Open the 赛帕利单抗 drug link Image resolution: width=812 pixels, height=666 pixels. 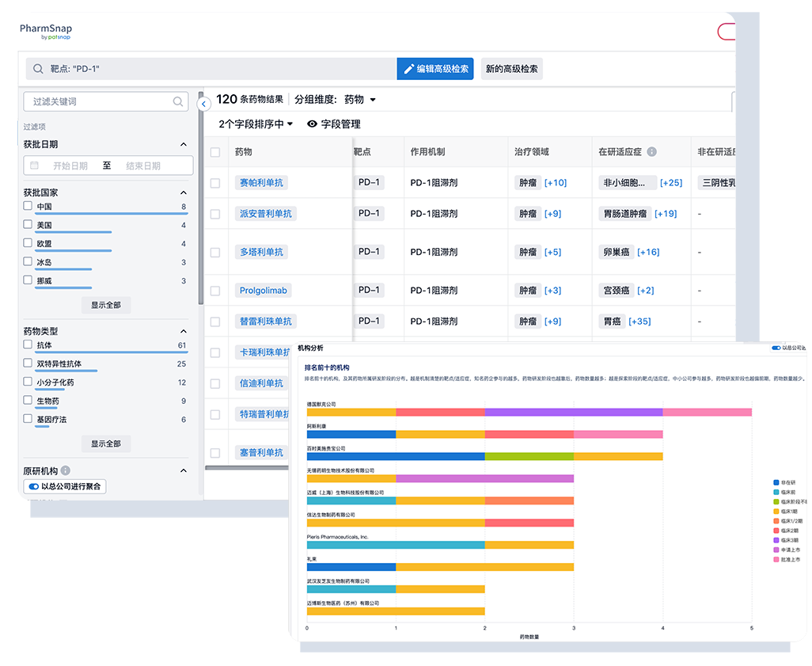pos(261,183)
